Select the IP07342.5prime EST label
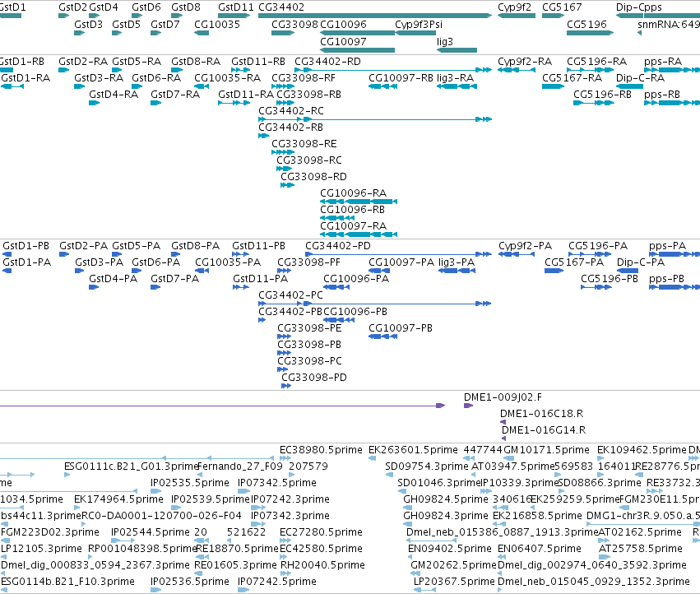The height and width of the screenshot is (594, 700). click(276, 483)
